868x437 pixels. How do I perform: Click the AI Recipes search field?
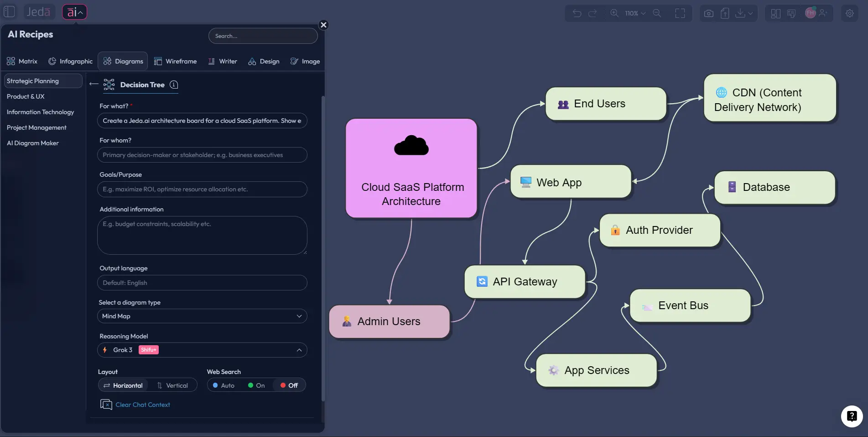[x=263, y=36]
